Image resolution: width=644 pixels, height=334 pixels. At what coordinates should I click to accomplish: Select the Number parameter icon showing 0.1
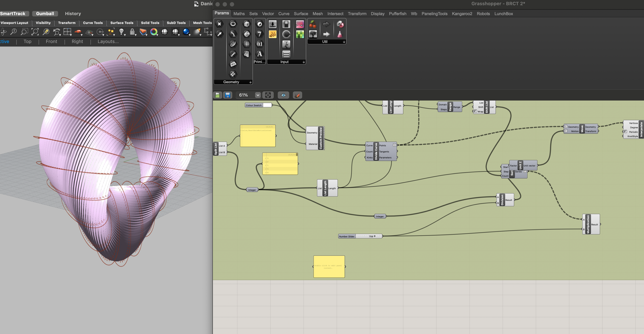(259, 44)
